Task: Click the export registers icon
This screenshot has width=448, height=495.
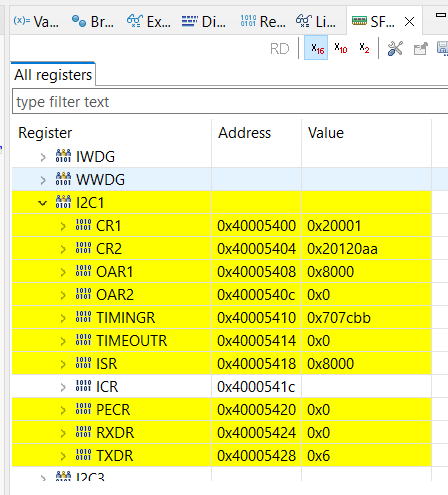Action: [420, 49]
